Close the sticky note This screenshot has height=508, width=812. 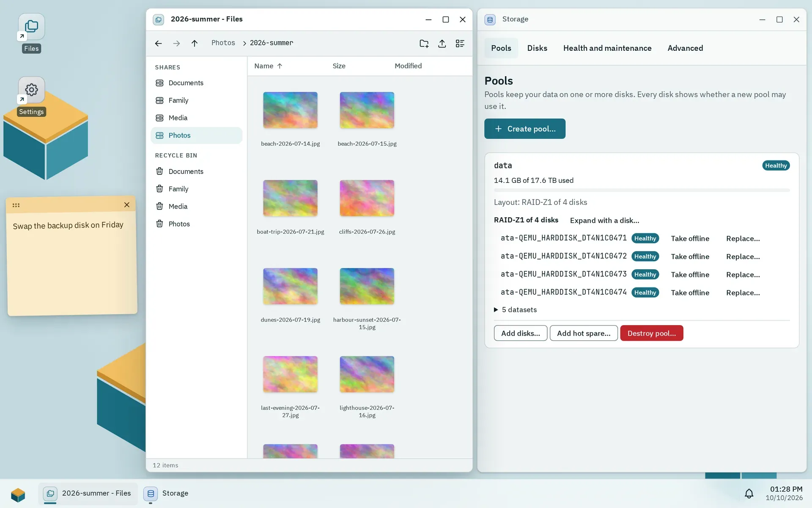click(x=127, y=205)
